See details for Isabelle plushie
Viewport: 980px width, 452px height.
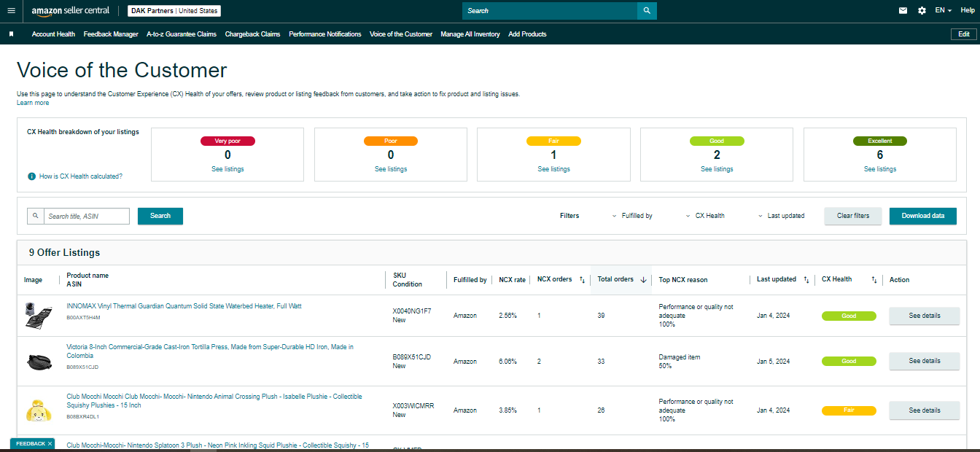(x=925, y=410)
